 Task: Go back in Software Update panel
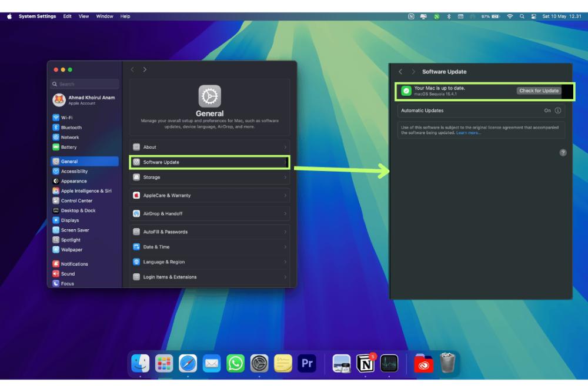click(400, 72)
